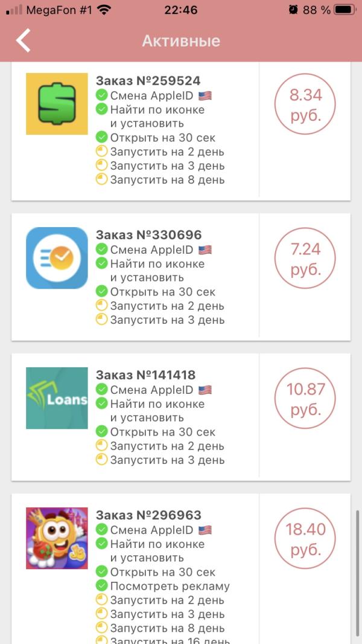Tap green check for Открыть in order №330696

[102, 292]
